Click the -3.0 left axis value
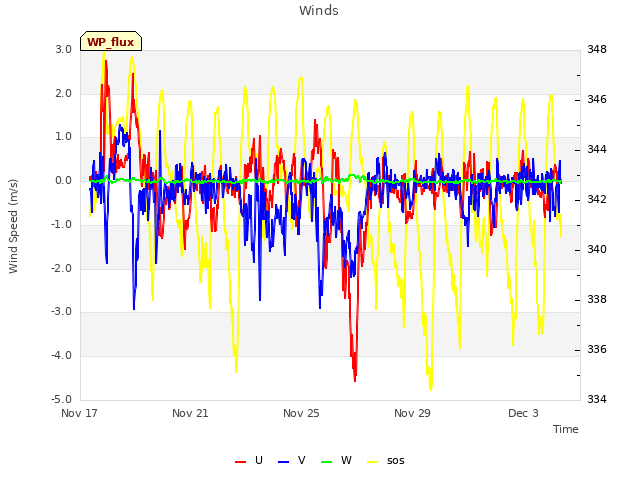The height and width of the screenshot is (480, 640). click(x=62, y=311)
